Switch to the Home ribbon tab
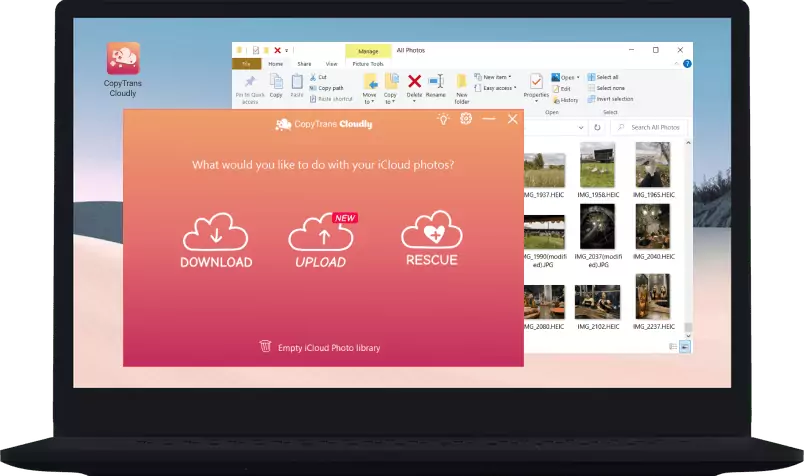This screenshot has height=476, width=804. click(x=275, y=64)
